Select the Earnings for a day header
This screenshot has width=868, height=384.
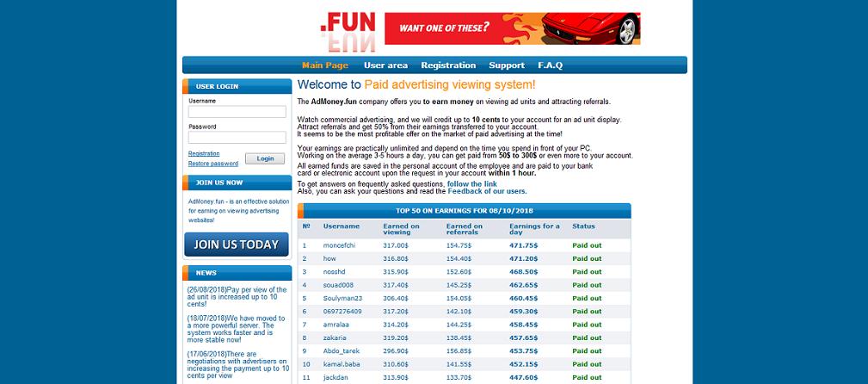[x=535, y=229]
